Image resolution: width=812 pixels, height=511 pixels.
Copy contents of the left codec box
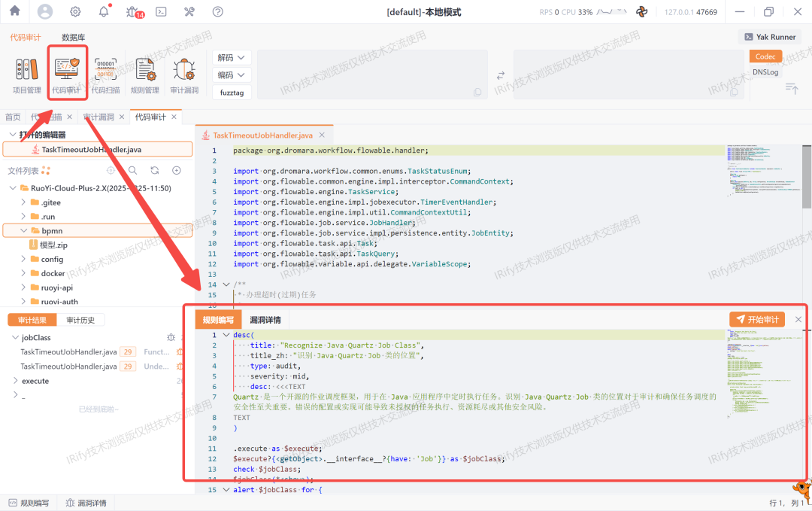tap(477, 93)
